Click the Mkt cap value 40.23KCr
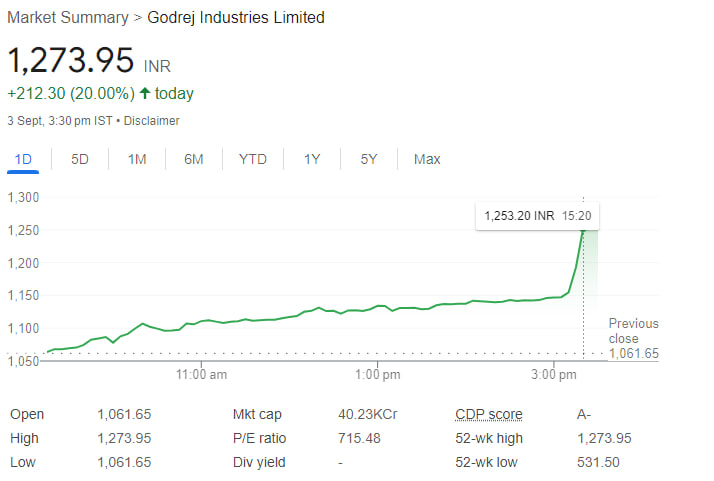The height and width of the screenshot is (481, 714). coord(367,414)
